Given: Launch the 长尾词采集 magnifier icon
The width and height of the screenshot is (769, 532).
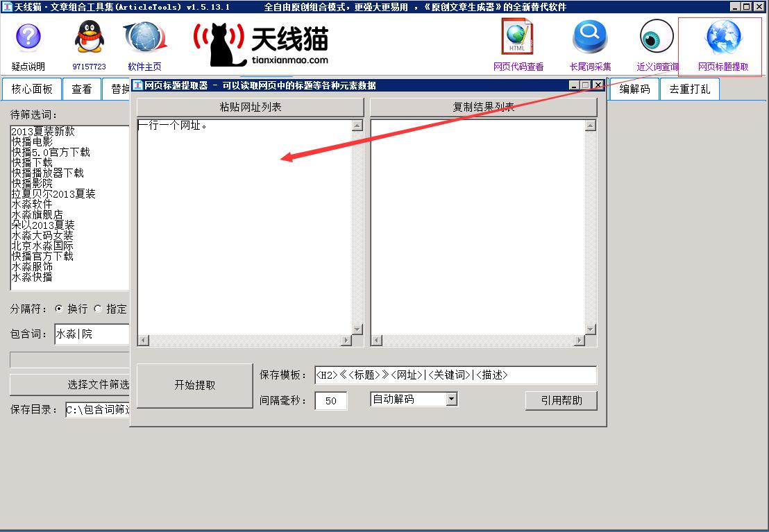Looking at the screenshot, I should pyautogui.click(x=590, y=36).
